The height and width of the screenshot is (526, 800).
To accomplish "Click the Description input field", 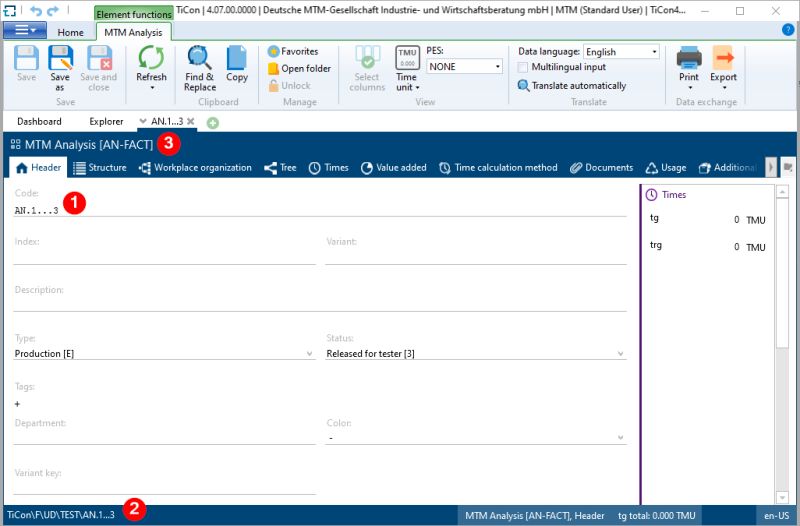I will pyautogui.click(x=320, y=304).
